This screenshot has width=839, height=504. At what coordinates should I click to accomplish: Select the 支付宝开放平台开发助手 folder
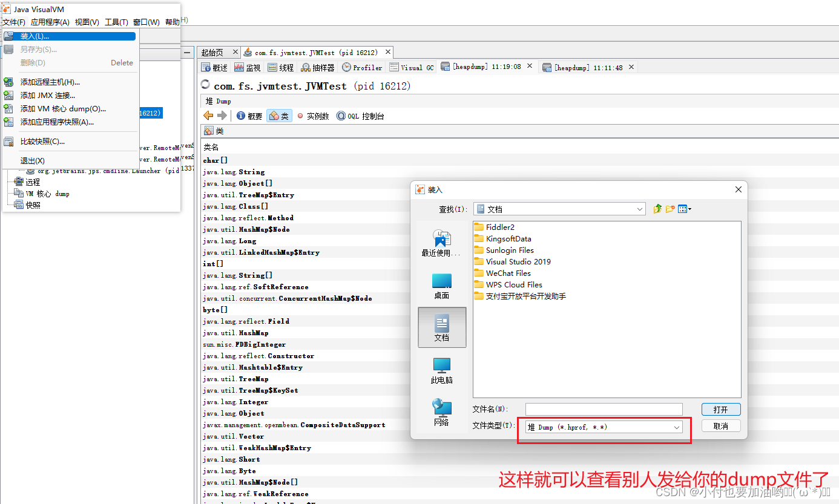520,296
